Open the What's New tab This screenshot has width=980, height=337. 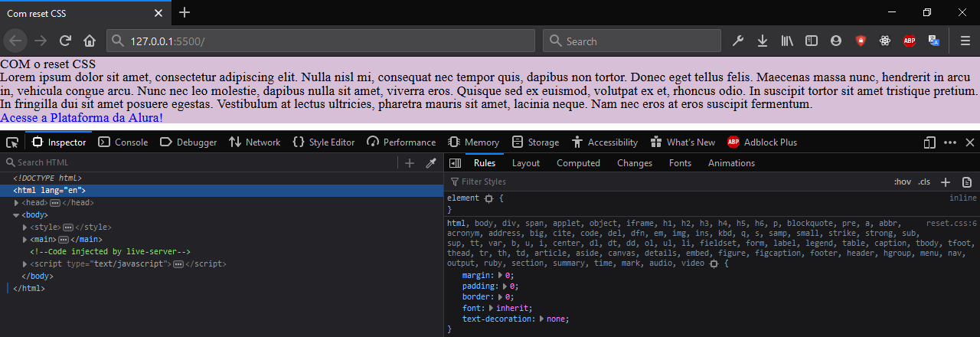(683, 142)
